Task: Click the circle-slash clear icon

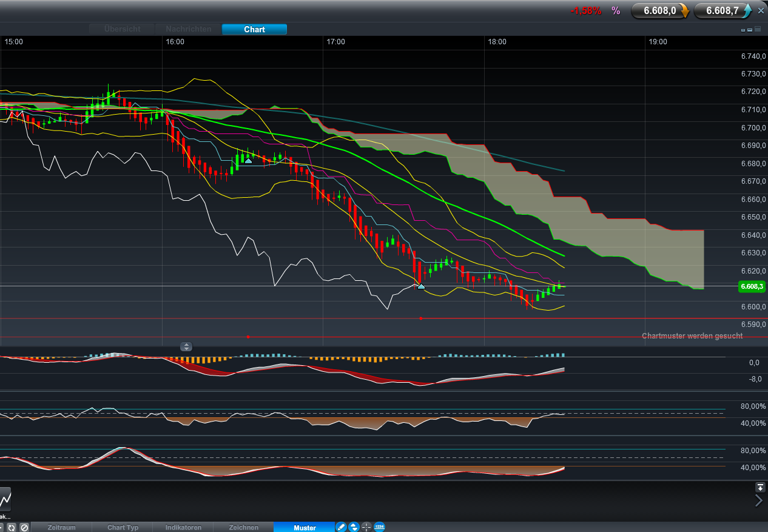Action: 24,527
